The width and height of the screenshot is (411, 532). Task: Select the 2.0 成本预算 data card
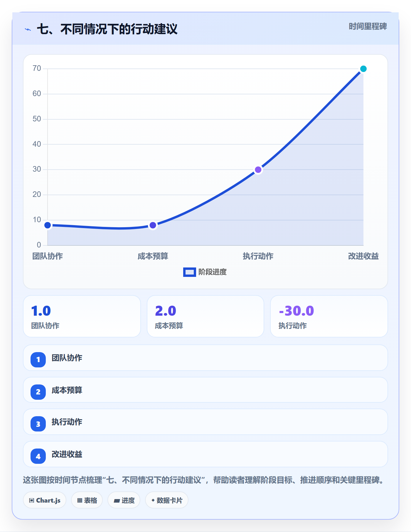pos(206,316)
